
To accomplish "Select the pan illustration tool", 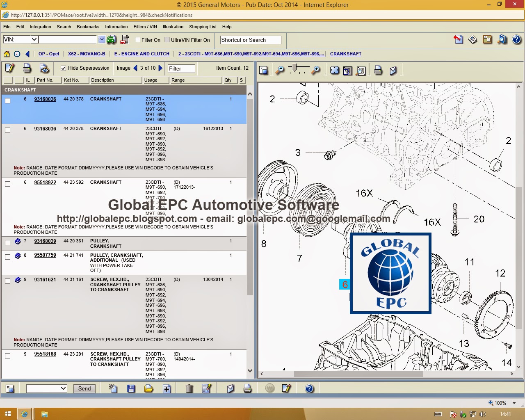I will [335, 71].
